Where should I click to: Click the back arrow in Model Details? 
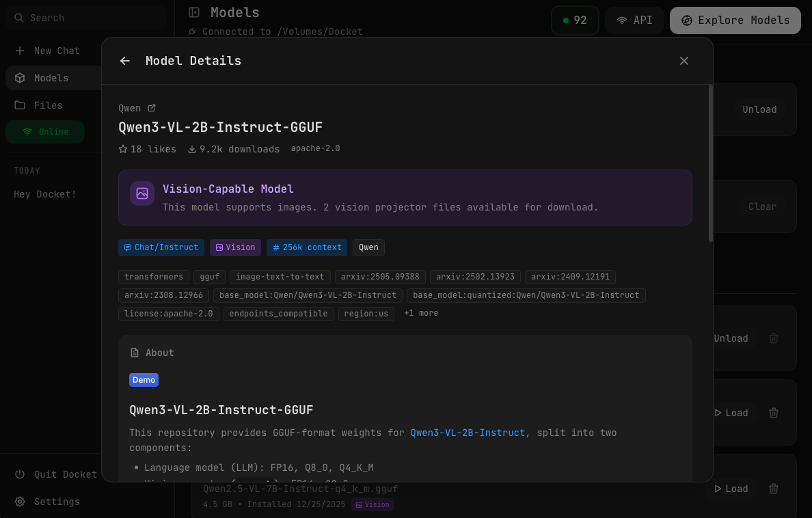pyautogui.click(x=125, y=61)
